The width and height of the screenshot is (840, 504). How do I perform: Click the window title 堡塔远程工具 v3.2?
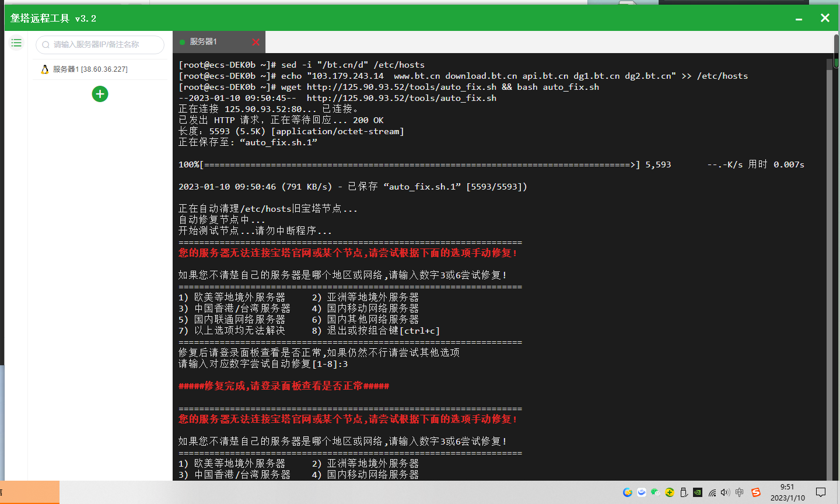click(x=53, y=19)
